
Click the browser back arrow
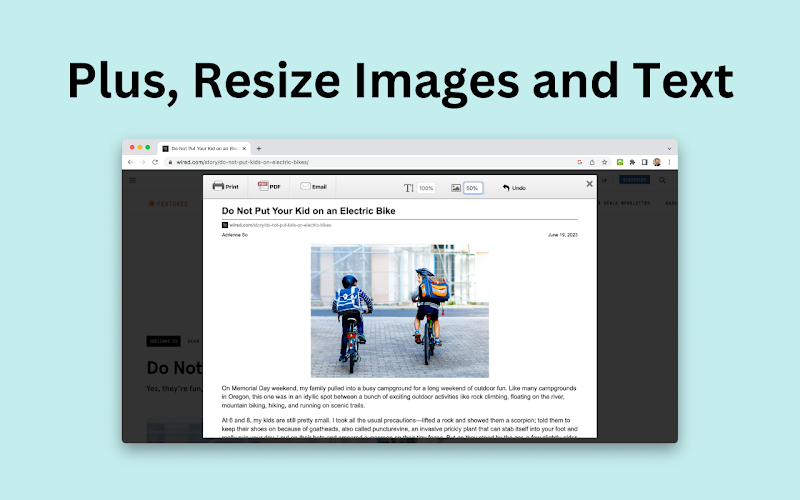click(130, 162)
